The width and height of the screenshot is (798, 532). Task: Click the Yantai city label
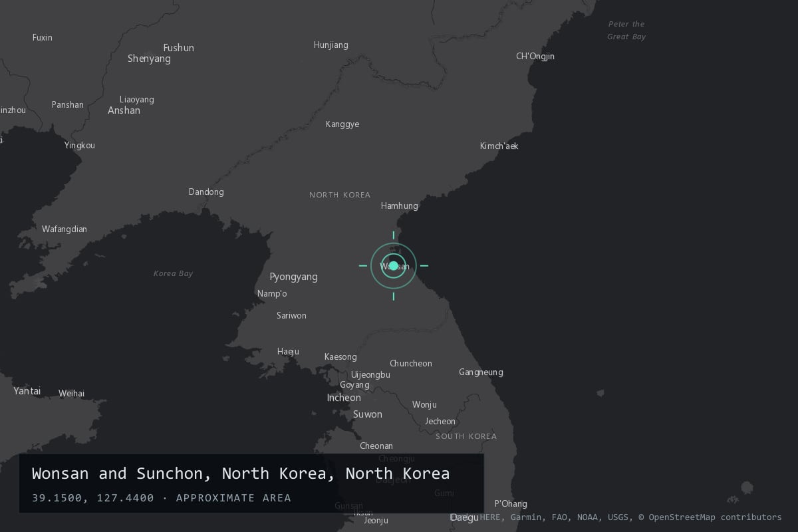[x=27, y=391]
